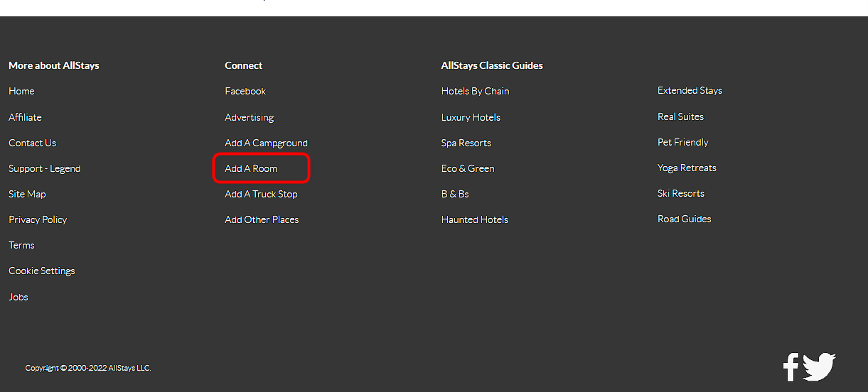868x392 pixels.
Task: Select Add A Room link
Action: tap(251, 168)
